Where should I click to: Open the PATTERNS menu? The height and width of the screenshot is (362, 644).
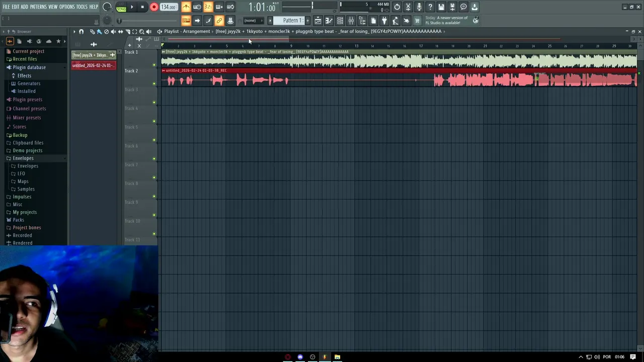(38, 7)
